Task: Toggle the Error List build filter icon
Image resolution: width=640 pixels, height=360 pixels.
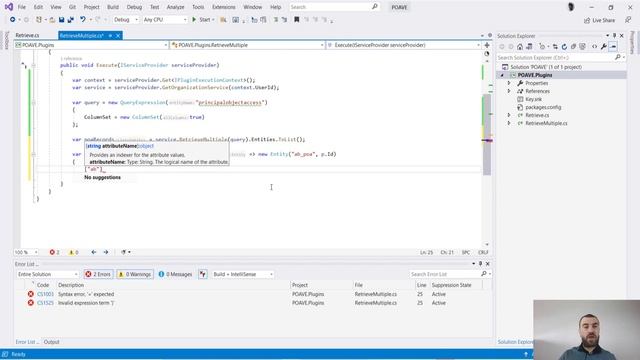Action: 203,274
